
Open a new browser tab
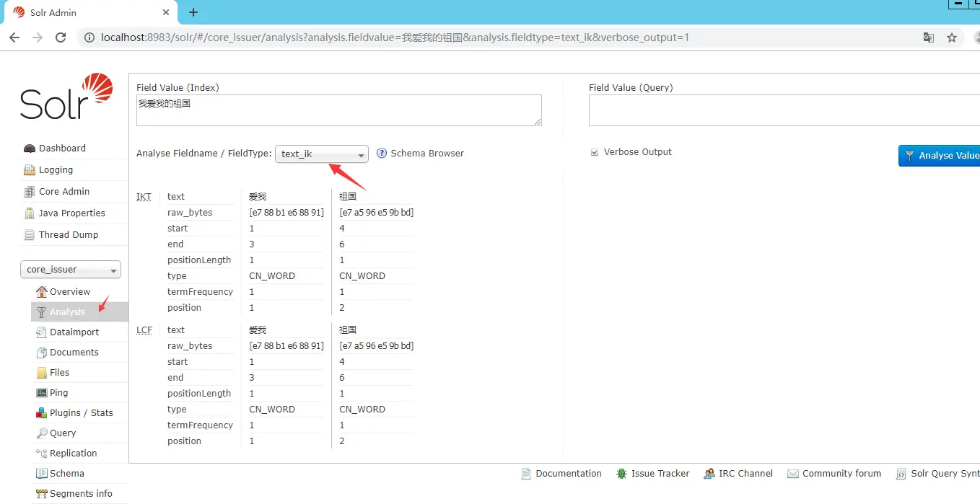pyautogui.click(x=193, y=12)
